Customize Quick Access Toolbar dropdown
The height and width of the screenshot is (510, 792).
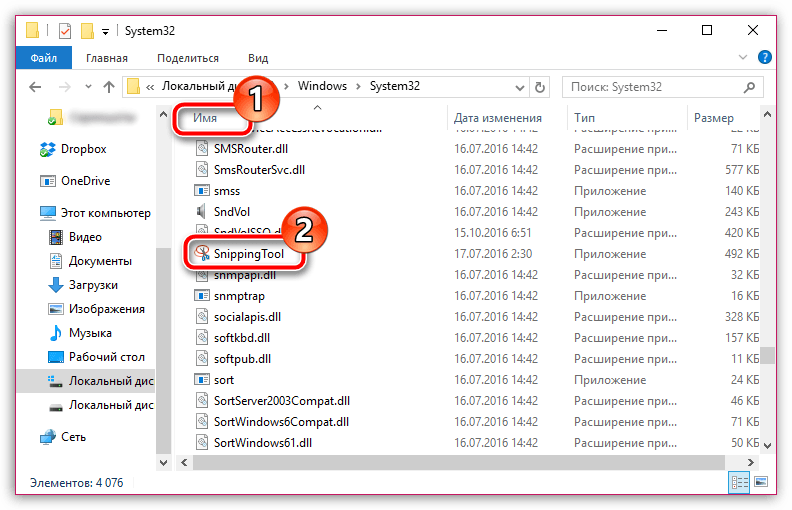point(105,31)
